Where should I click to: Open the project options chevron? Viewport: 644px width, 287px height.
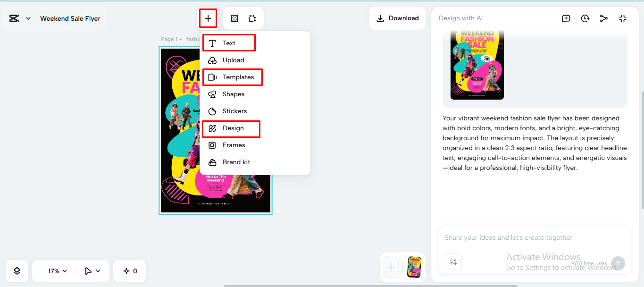[x=27, y=18]
